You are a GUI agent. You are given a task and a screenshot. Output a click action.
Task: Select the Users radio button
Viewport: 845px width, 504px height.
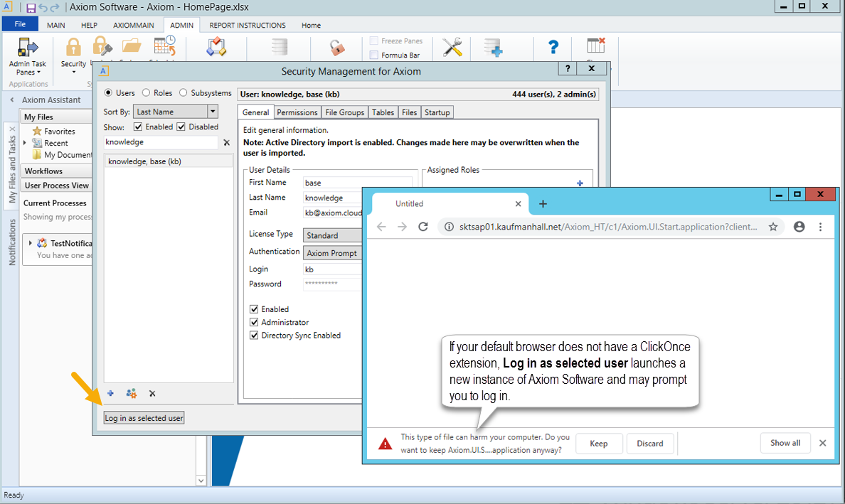click(108, 92)
